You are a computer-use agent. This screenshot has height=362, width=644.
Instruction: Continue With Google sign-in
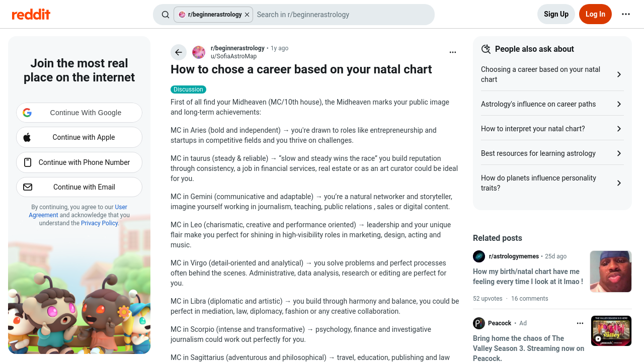pos(79,113)
